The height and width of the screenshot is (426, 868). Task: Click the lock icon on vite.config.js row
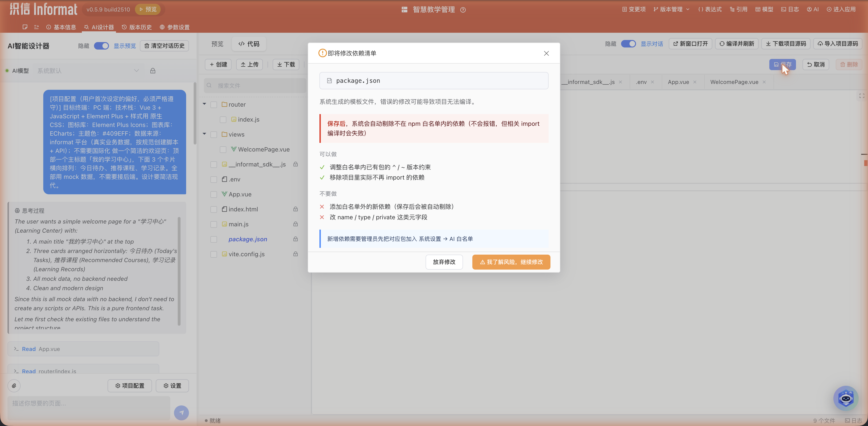tap(295, 254)
